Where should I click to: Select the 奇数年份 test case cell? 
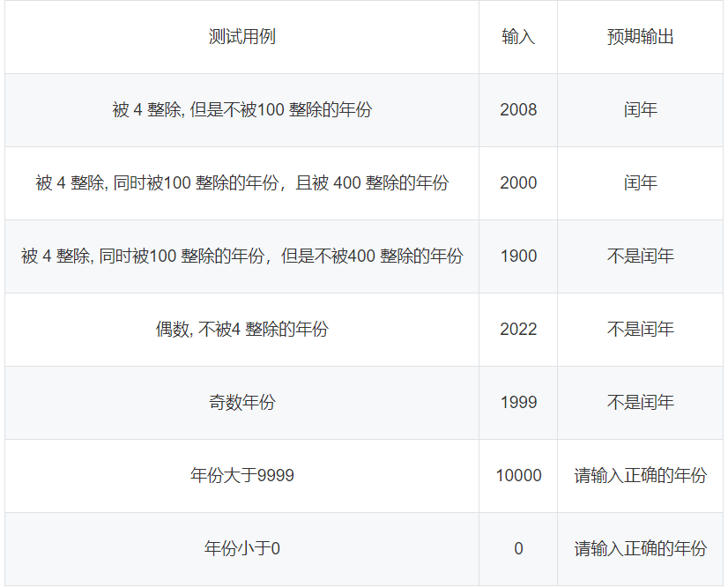point(241,403)
